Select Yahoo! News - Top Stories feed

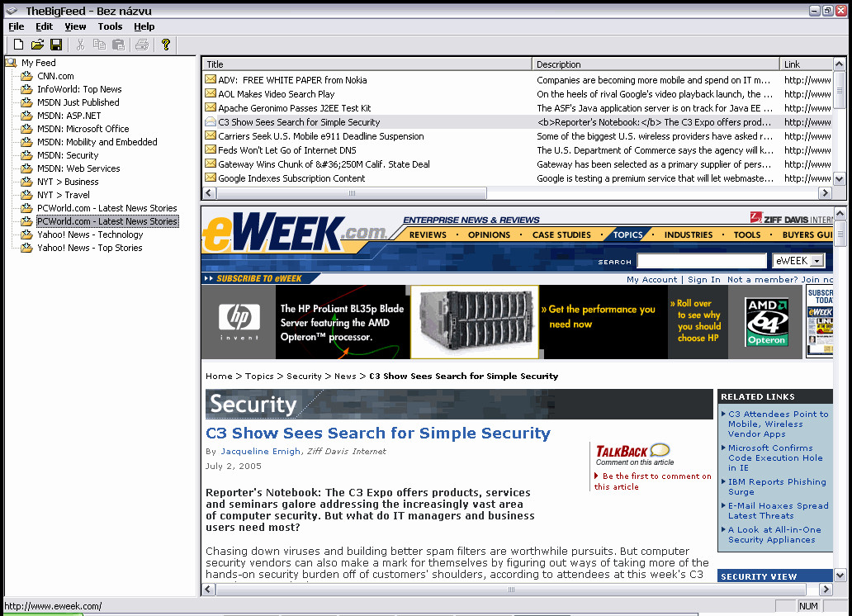tap(90, 248)
